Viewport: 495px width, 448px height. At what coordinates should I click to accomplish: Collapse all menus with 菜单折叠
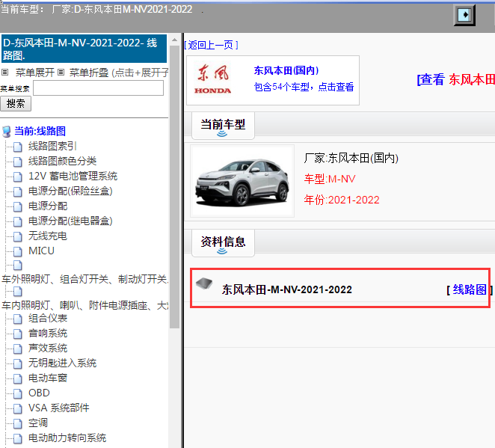(x=89, y=73)
